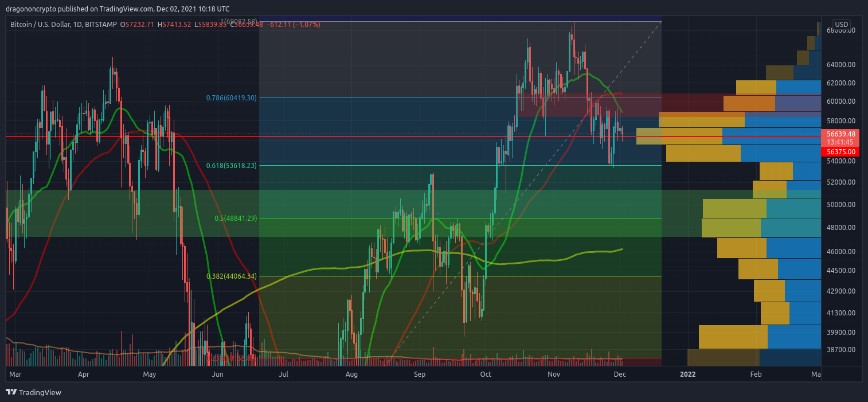Click the 0.382(44064.34) Fibonacci label

[231, 276]
